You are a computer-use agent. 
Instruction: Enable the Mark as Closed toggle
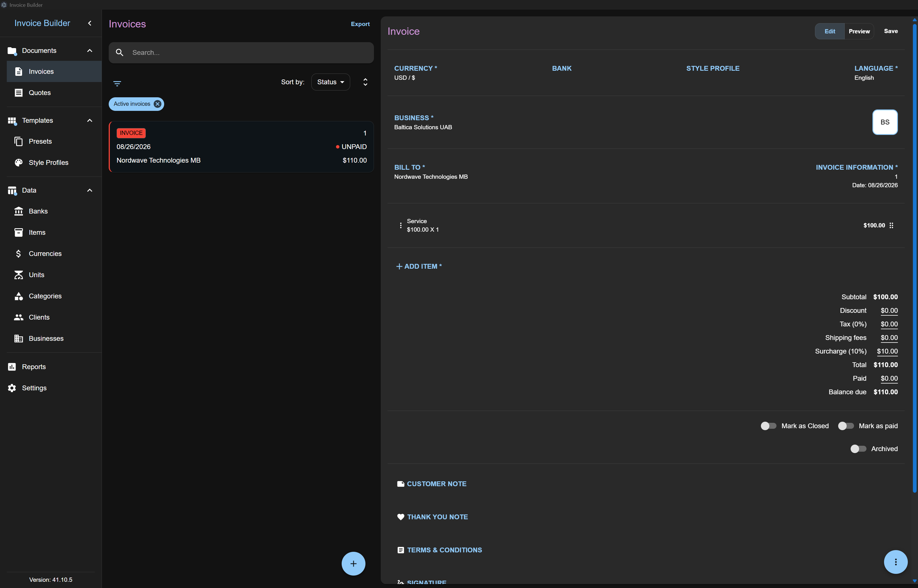click(768, 426)
